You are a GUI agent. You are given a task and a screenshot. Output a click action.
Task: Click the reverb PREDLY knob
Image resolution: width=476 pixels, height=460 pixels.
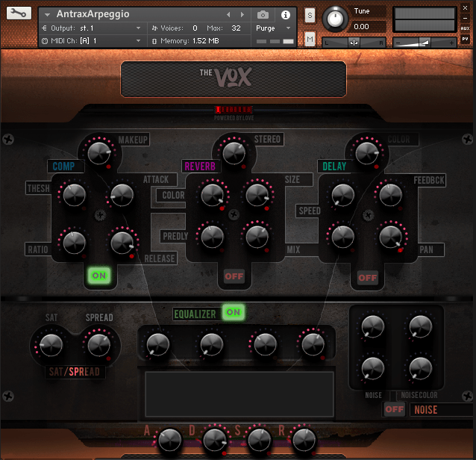point(212,237)
